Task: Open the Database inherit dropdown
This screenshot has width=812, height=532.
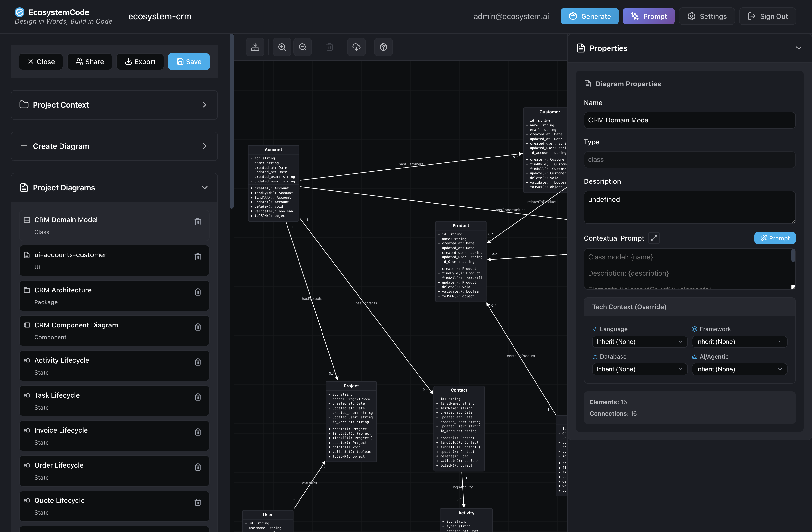Action: 639,369
